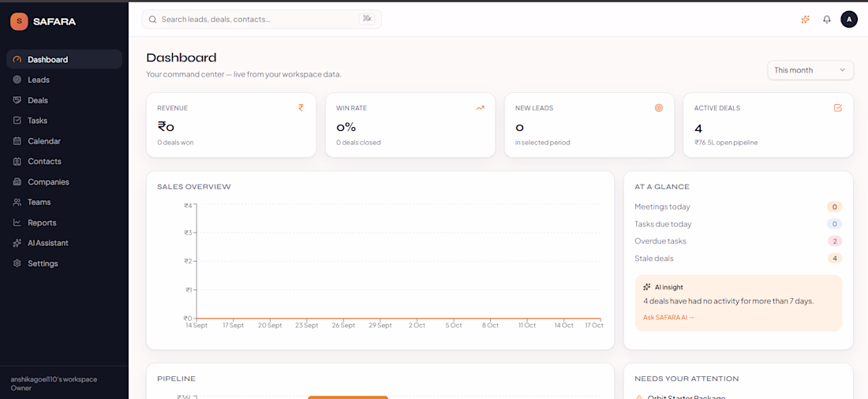The width and height of the screenshot is (868, 399).
Task: Click the 14 Sept label on chart axis
Action: click(196, 326)
